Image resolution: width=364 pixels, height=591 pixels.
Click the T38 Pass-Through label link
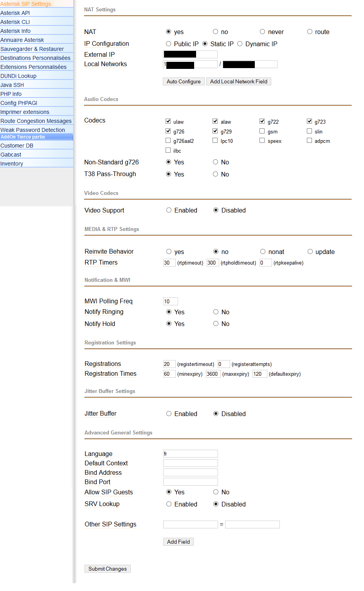(110, 174)
